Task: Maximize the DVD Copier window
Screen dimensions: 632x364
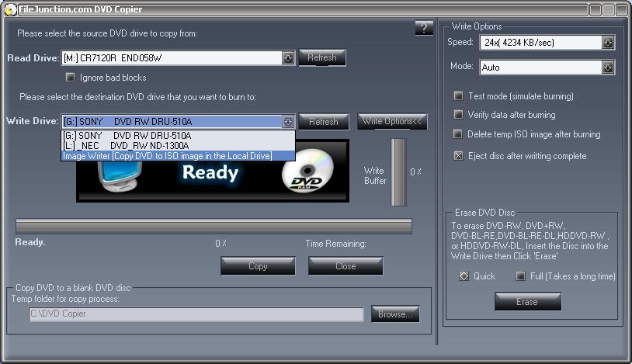Action: click(609, 10)
